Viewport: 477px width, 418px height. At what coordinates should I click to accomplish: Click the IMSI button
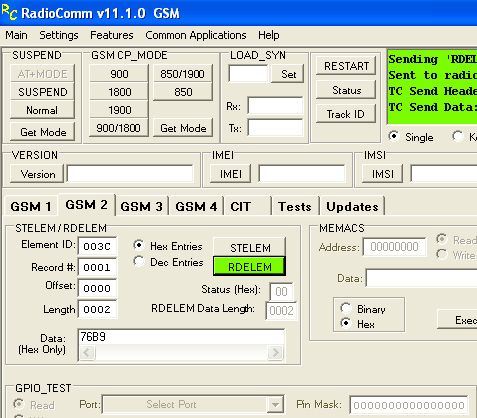pos(383,174)
